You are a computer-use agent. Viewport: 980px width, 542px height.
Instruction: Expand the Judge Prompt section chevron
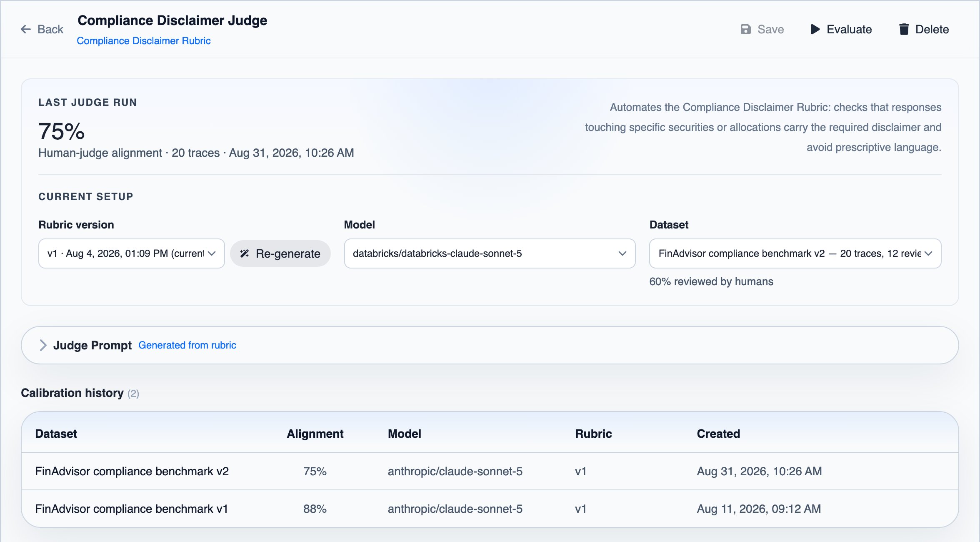[x=43, y=345]
